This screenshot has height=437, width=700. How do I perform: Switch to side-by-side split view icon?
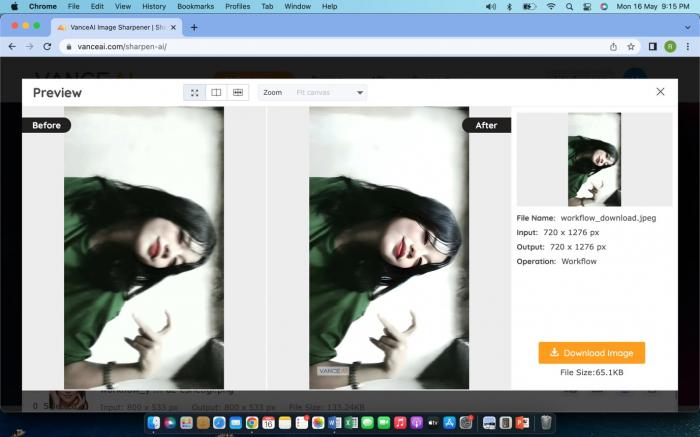coord(216,93)
